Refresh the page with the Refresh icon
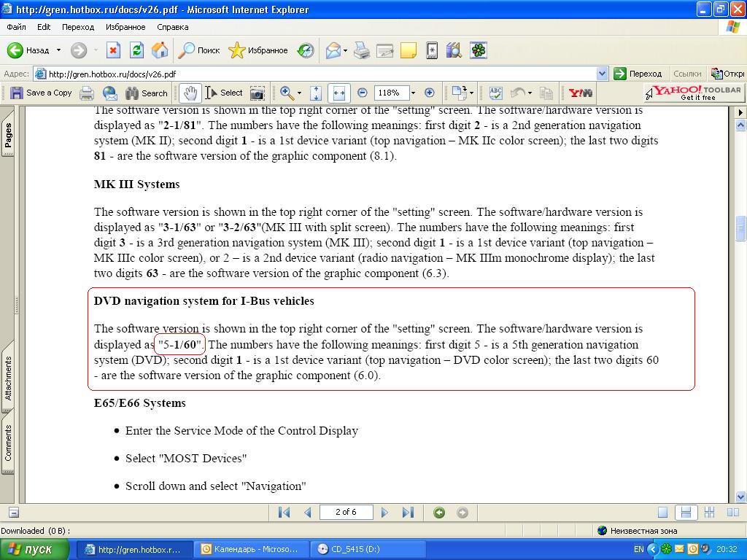747x560 pixels. [136, 50]
